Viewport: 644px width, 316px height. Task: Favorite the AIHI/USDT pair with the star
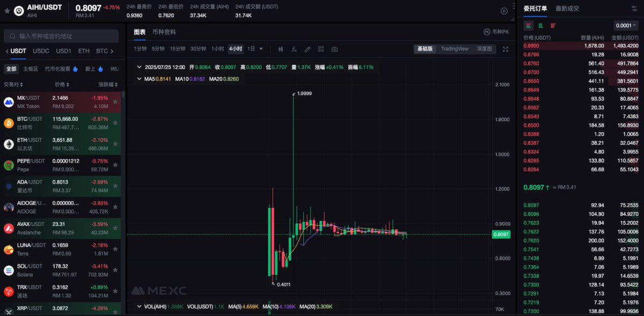pos(6,11)
